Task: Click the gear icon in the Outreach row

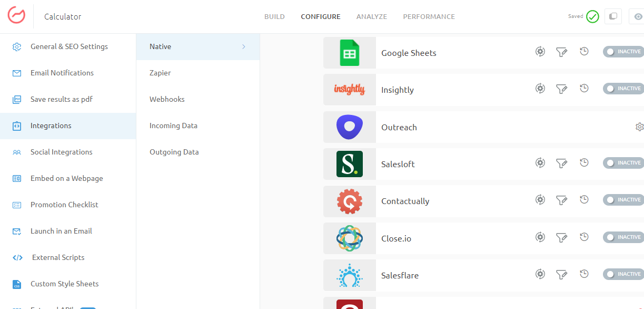Action: coord(639,127)
